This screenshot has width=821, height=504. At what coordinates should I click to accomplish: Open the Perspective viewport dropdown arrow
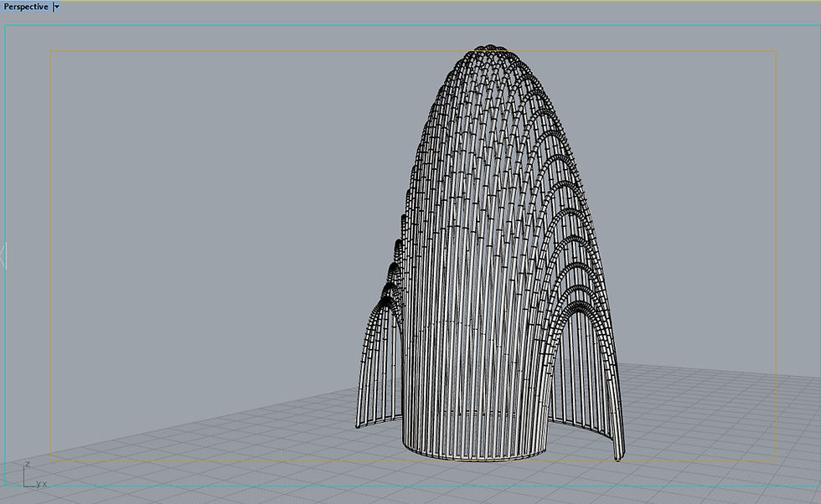(57, 7)
